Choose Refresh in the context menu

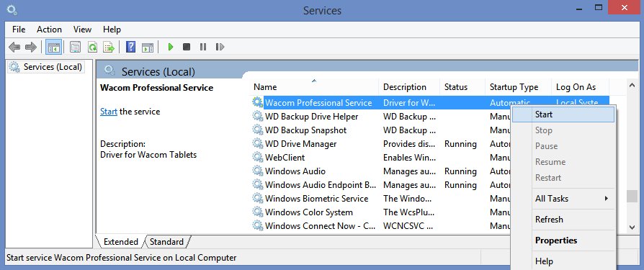563,220
